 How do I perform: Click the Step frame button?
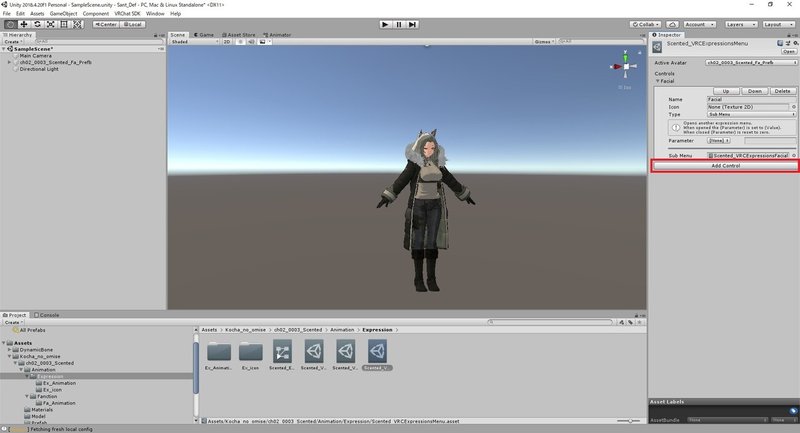tap(412, 24)
